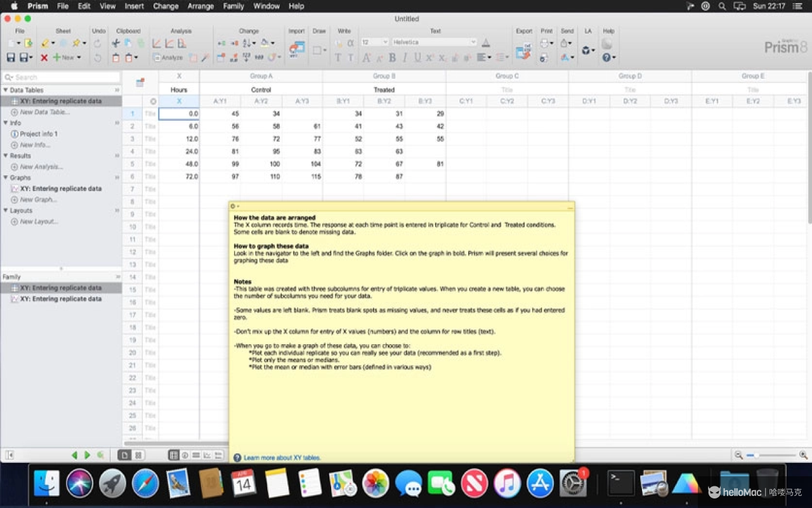Open the Window menu

pos(266,6)
